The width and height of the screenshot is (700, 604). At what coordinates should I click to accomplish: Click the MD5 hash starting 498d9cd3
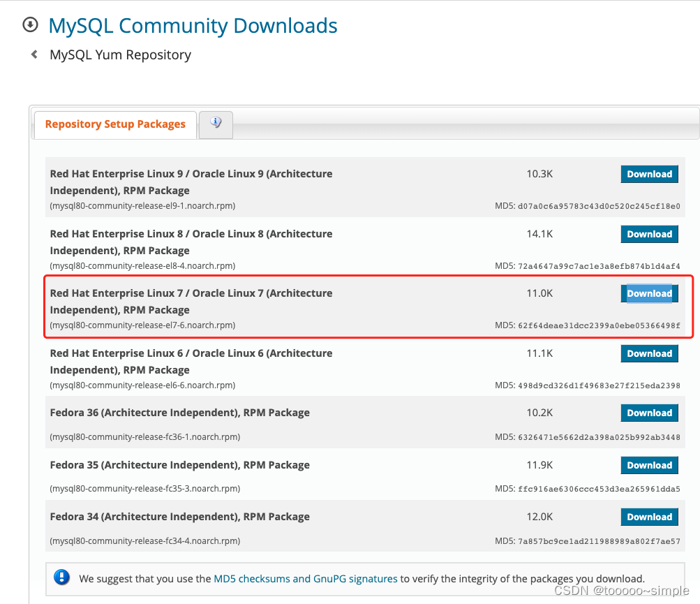[599, 385]
